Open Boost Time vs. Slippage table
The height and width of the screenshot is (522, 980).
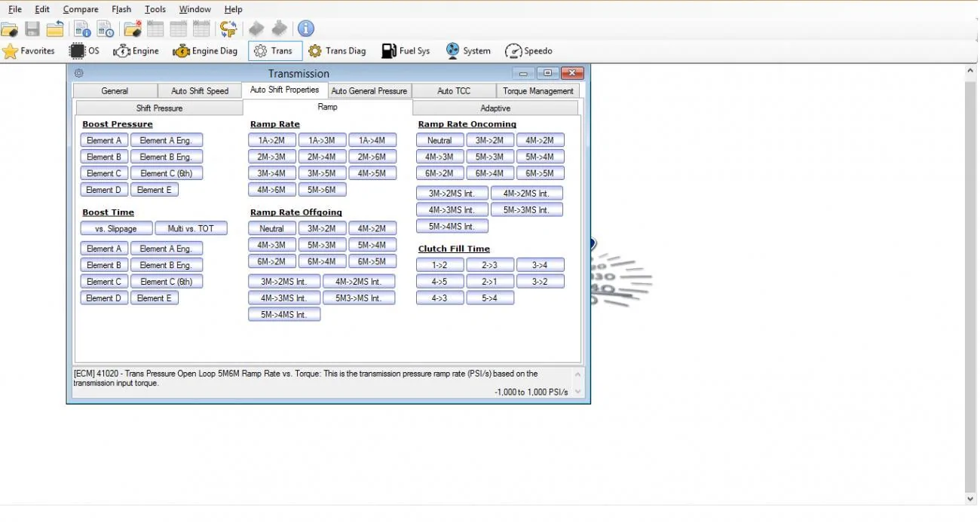point(116,228)
